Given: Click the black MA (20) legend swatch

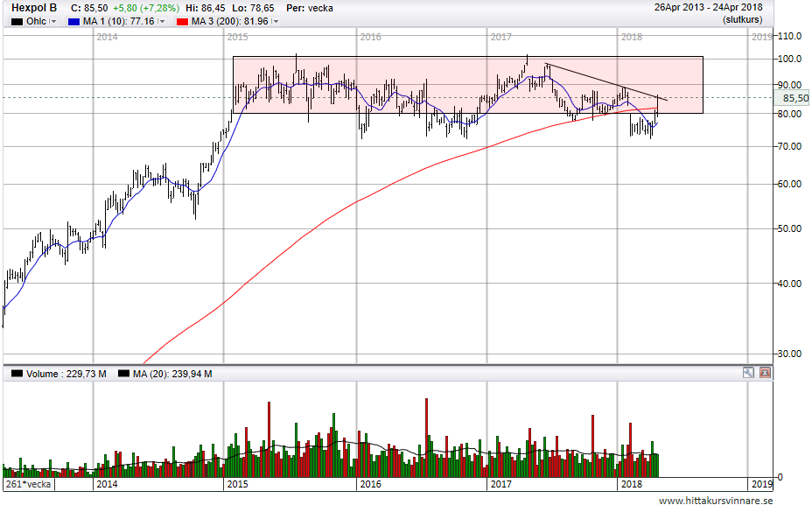Looking at the screenshot, I should pyautogui.click(x=123, y=374).
